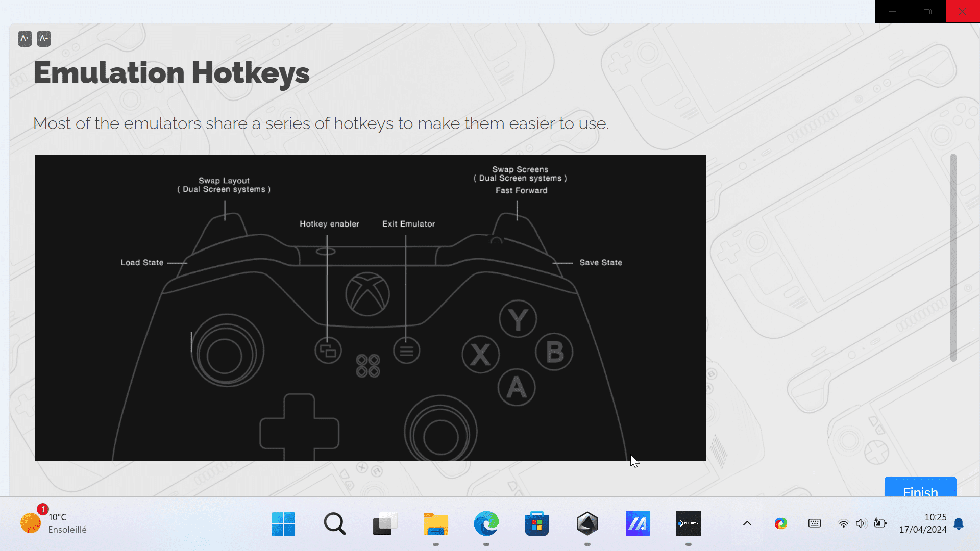Decrease font size with A- button
980x551 pixels.
point(44,39)
